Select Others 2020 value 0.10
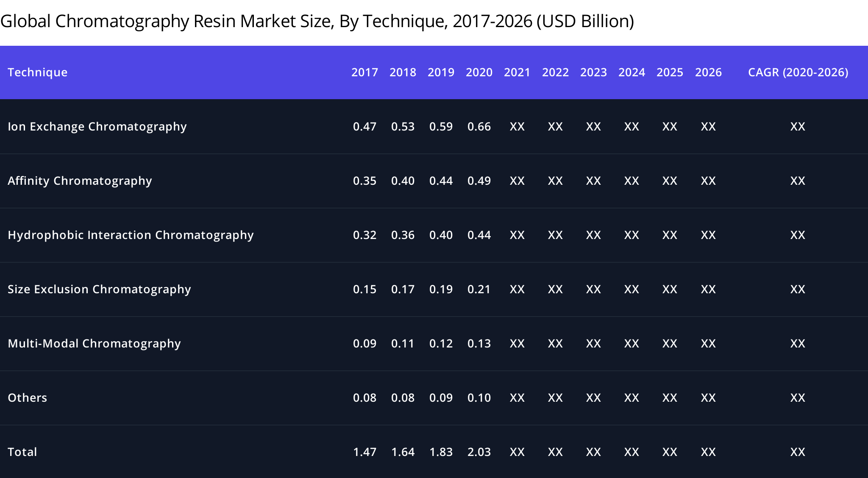The width and height of the screenshot is (868, 478). tap(479, 398)
